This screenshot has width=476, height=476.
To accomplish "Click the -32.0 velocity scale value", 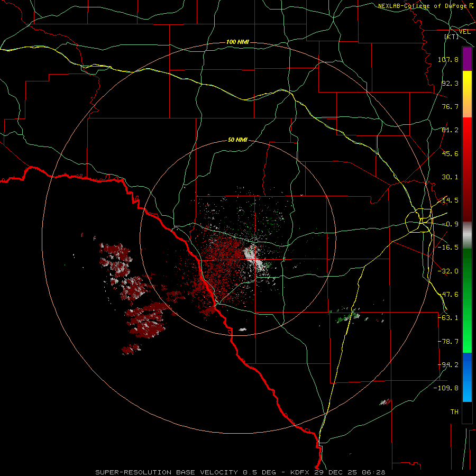I will coord(448,271).
